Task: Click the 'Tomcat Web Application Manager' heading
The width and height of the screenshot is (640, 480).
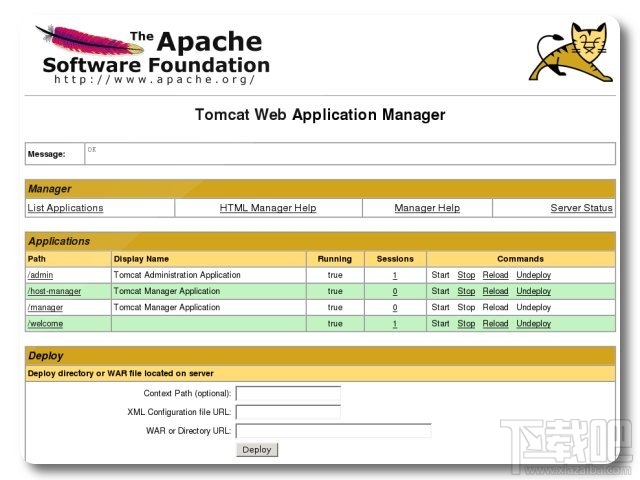Action: [320, 115]
